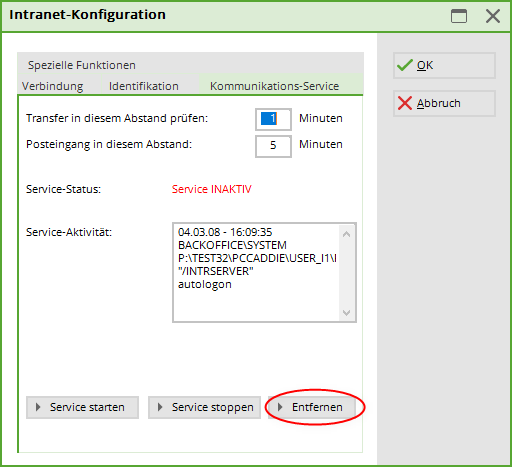Switch to the Identifikation tab

click(x=144, y=86)
